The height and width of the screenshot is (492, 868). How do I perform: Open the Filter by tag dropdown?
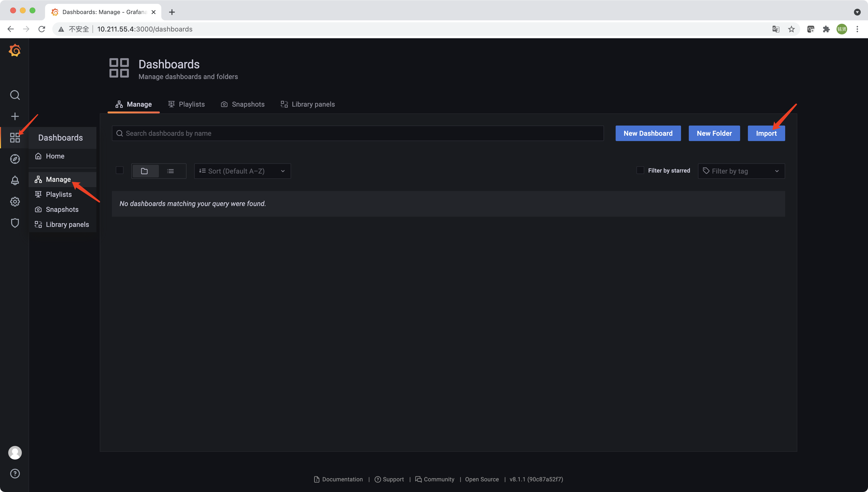(741, 171)
